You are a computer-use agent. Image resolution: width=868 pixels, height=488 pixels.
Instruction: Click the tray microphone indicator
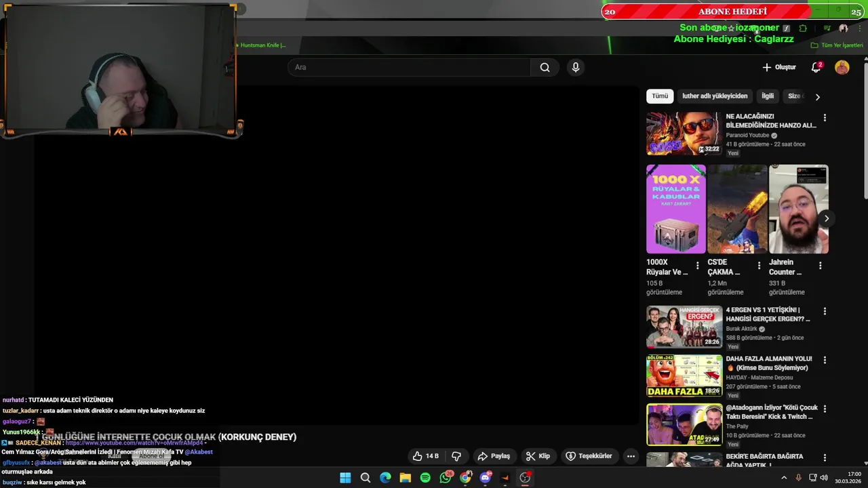pyautogui.click(x=798, y=478)
